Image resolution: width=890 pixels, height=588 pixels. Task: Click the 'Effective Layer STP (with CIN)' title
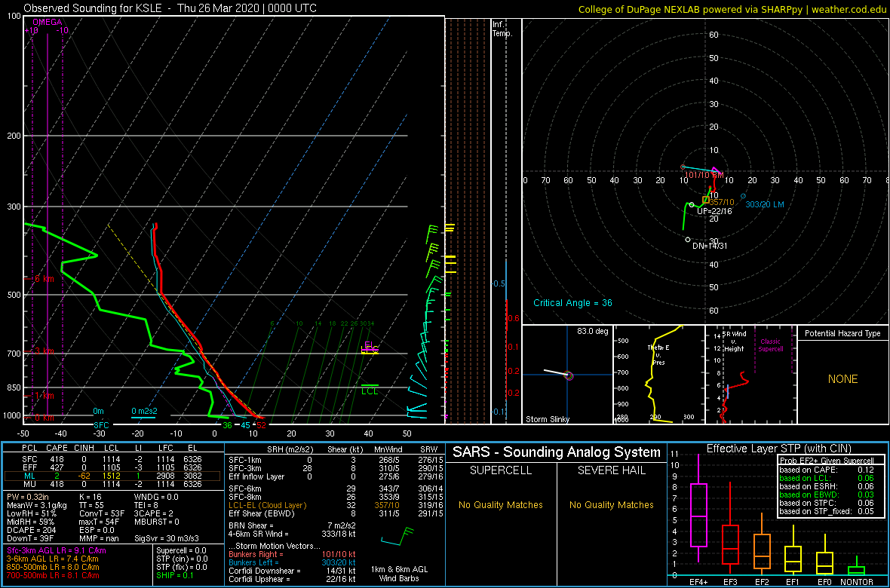pos(778,449)
